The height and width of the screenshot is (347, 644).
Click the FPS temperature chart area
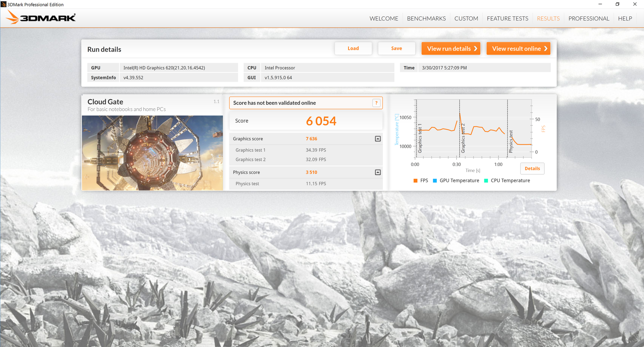click(474, 128)
